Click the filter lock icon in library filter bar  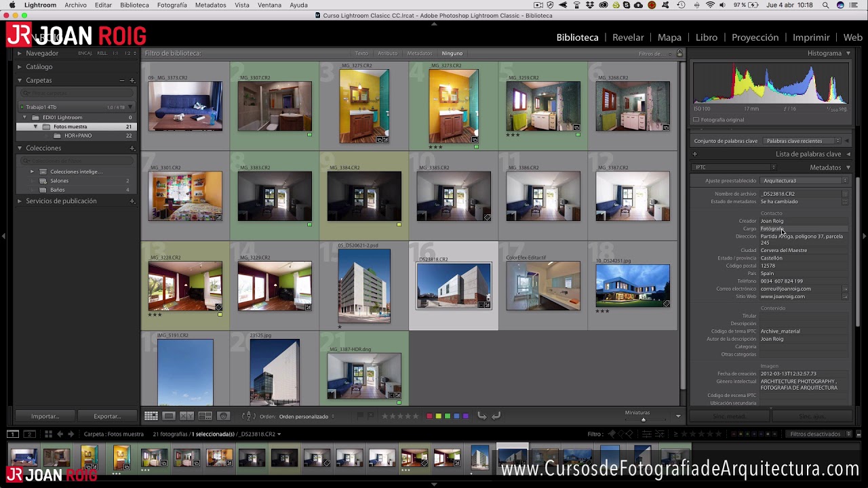(679, 53)
